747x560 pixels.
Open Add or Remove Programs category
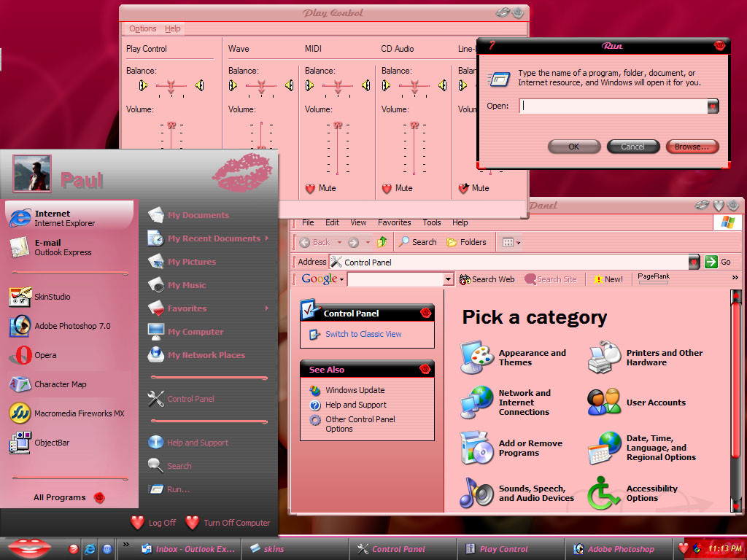pyautogui.click(x=511, y=448)
